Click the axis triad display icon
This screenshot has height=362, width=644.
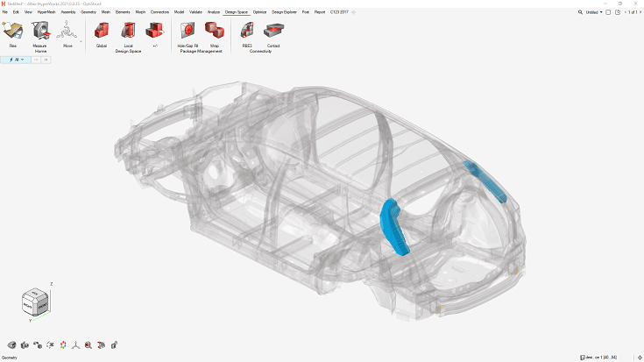pos(75,344)
